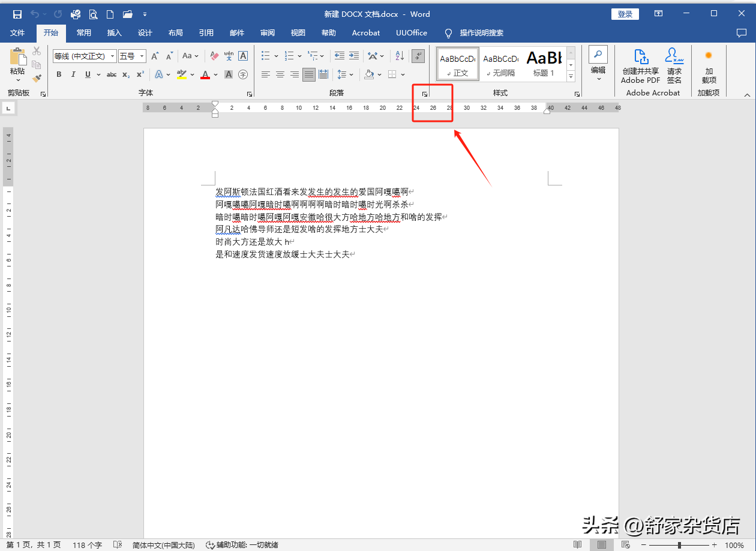Click the Sort A-Z icon
Viewport: 756px width, 551px height.
400,56
